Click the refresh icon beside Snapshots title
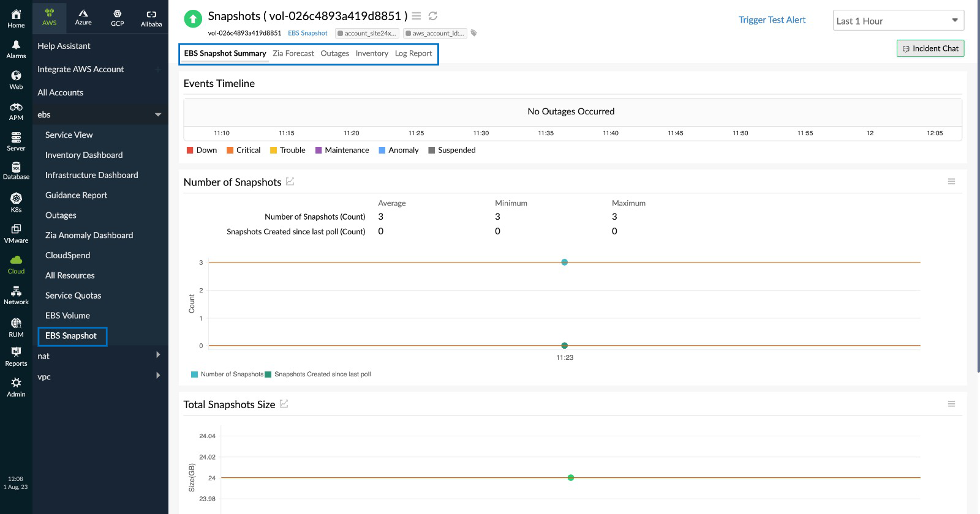 point(433,16)
